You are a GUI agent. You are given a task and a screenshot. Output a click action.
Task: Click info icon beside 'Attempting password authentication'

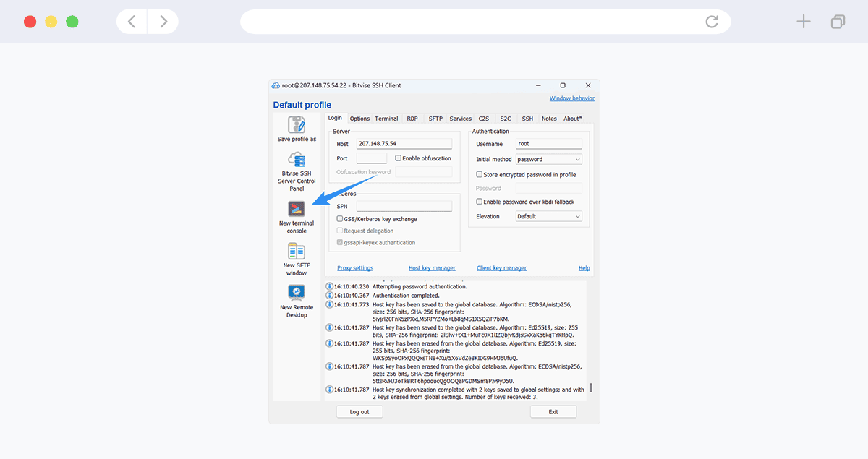tap(330, 286)
